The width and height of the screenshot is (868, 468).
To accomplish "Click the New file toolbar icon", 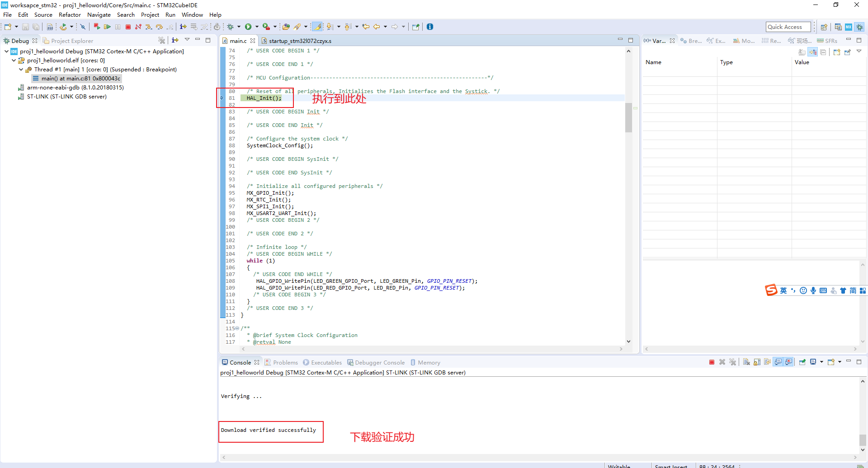I will coord(8,27).
